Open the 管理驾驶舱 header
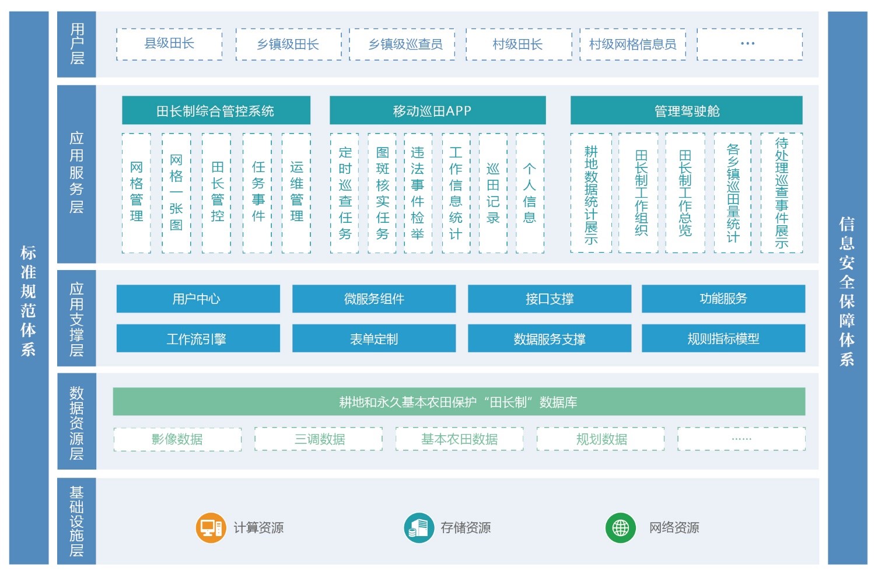The width and height of the screenshot is (878, 588). pyautogui.click(x=686, y=111)
